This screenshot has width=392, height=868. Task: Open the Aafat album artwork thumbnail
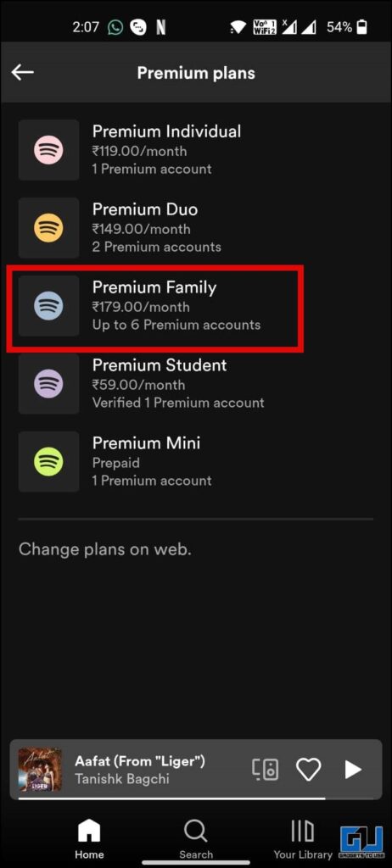[40, 770]
